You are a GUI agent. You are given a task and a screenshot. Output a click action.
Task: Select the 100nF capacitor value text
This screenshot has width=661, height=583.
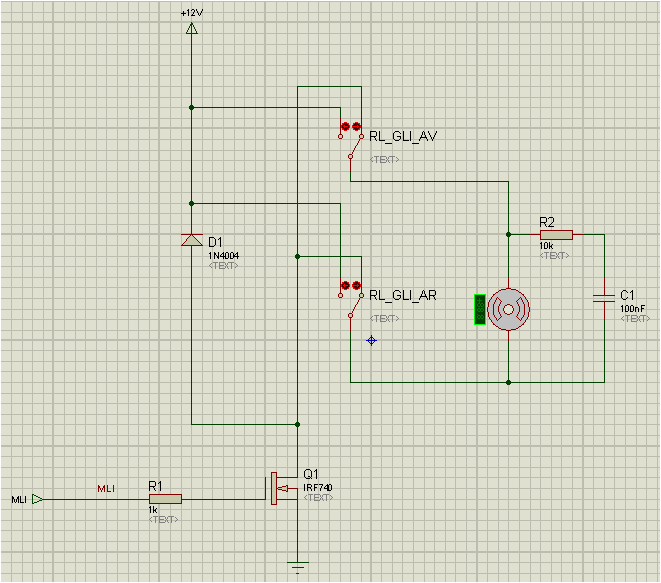point(633,309)
